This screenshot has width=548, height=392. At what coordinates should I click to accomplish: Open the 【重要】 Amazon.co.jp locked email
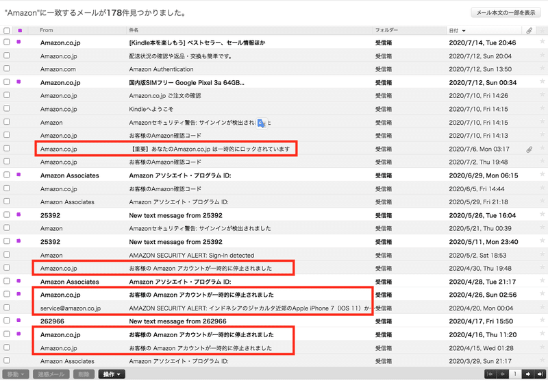click(x=210, y=149)
